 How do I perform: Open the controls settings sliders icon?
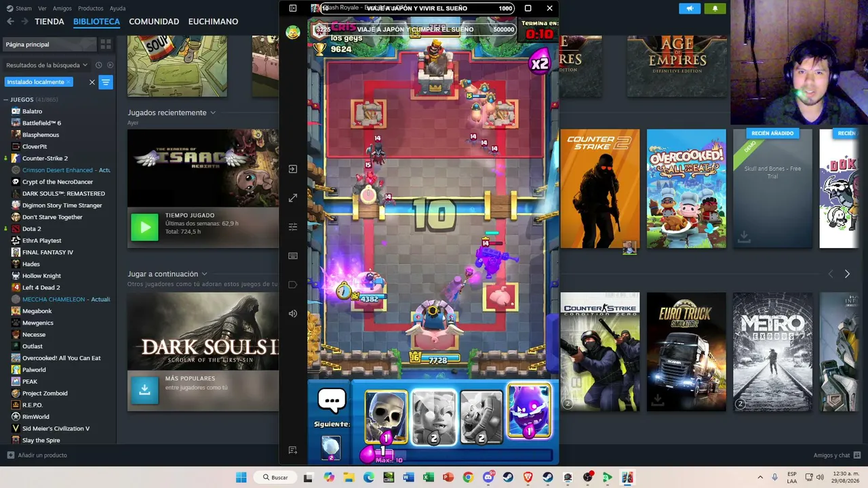[x=293, y=226]
